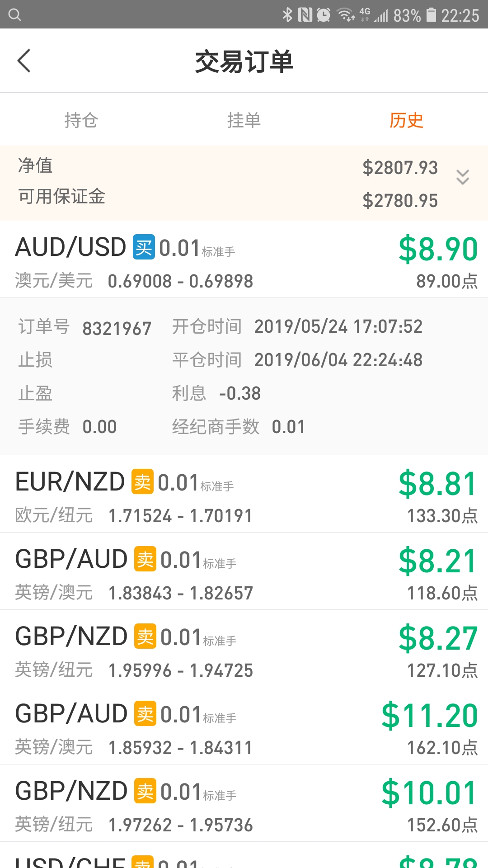The width and height of the screenshot is (488, 868).
Task: Tap the 净值 $2807.93 balance row
Action: coord(244,166)
